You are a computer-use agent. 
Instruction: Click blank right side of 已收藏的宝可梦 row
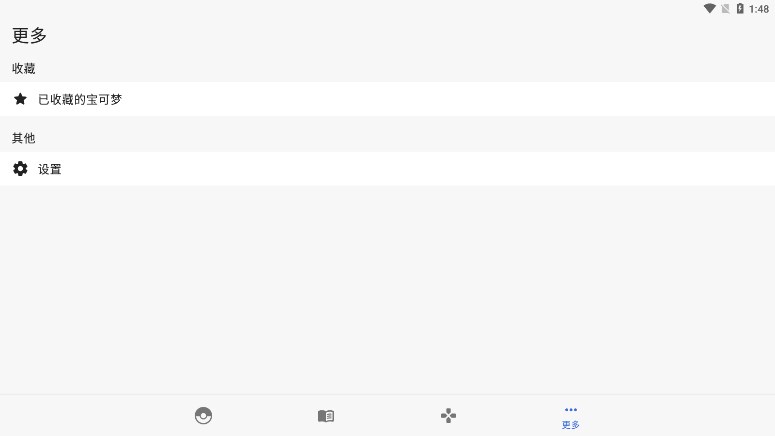500,99
